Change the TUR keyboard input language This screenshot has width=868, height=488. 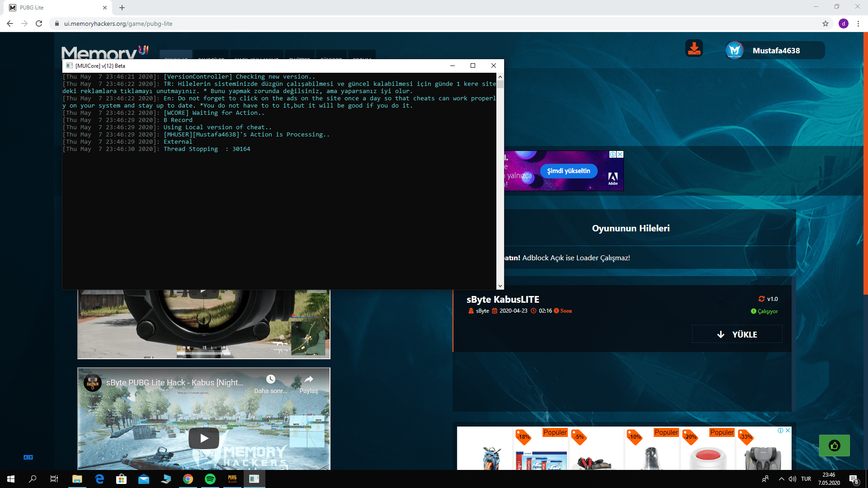[806, 479]
